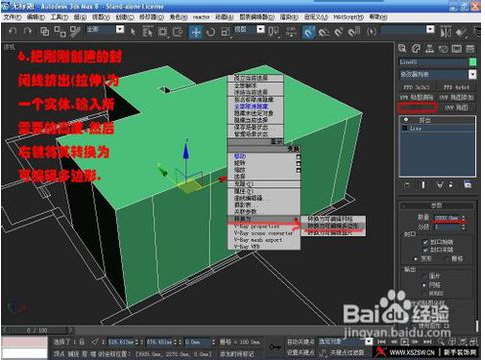The width and height of the screenshot is (485, 360).
Task: Switch to the Create command panel tab
Action: pos(402,49)
